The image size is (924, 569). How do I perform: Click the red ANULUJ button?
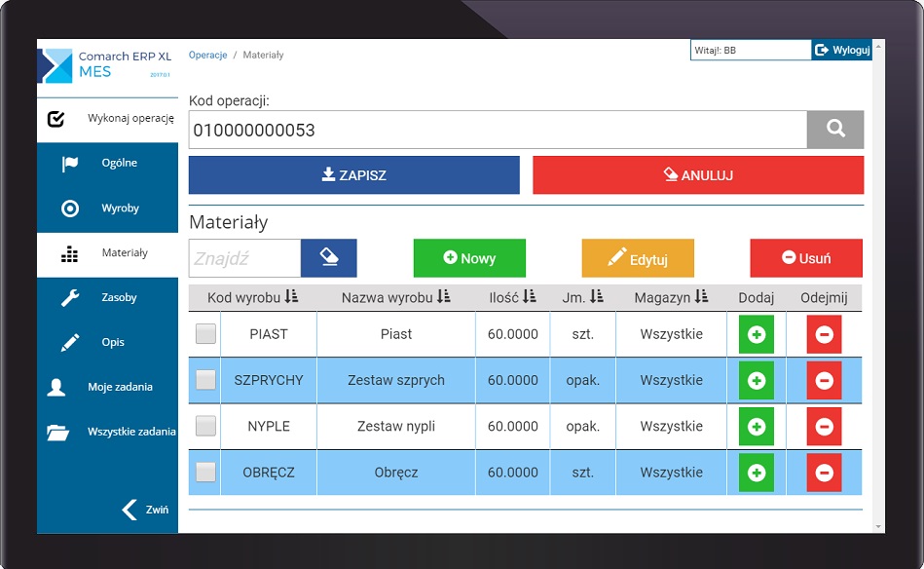698,175
